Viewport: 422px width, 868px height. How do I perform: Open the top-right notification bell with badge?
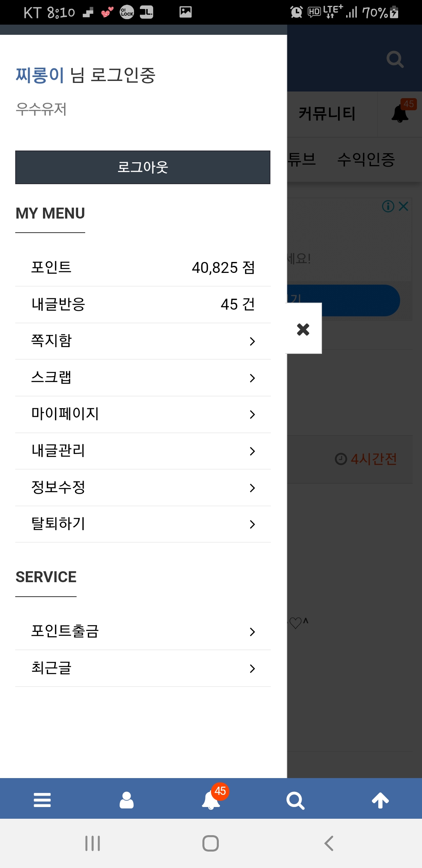pos(400,114)
